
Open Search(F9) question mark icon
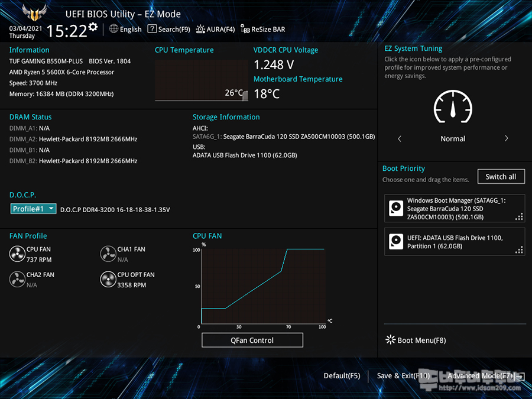(x=152, y=29)
